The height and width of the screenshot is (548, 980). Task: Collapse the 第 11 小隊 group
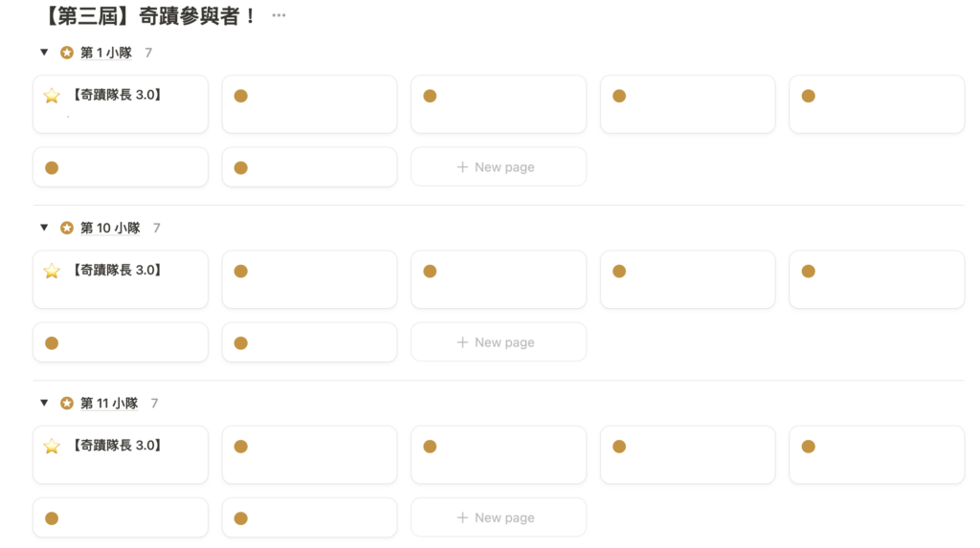pyautogui.click(x=43, y=404)
